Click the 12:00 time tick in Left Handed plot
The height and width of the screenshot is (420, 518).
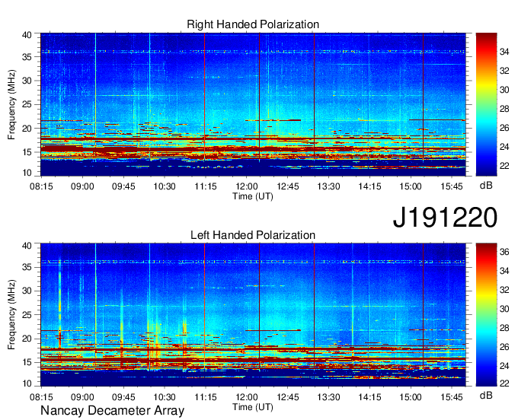click(247, 397)
